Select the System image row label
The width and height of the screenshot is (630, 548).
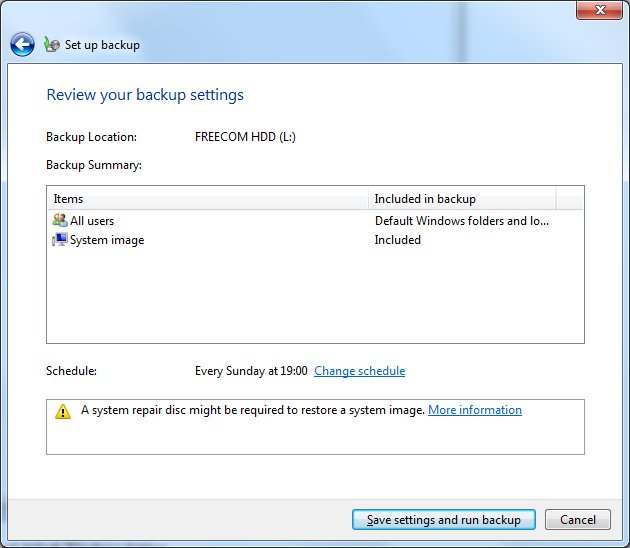pos(107,240)
